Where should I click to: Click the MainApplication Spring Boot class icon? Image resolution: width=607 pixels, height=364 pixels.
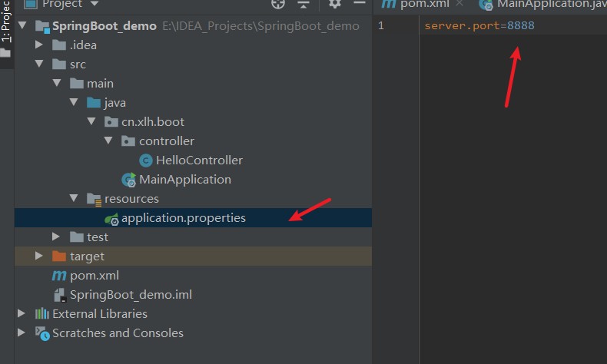pos(129,180)
